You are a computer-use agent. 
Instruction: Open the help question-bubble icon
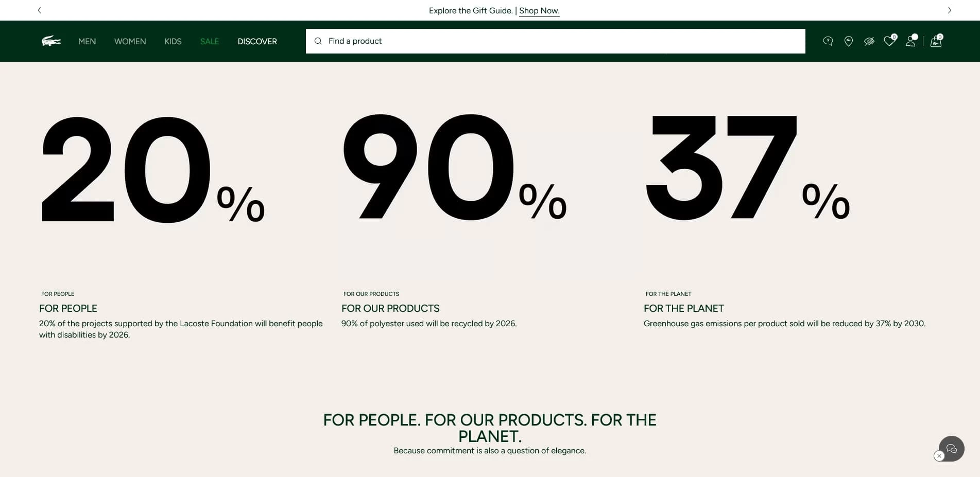[828, 41]
